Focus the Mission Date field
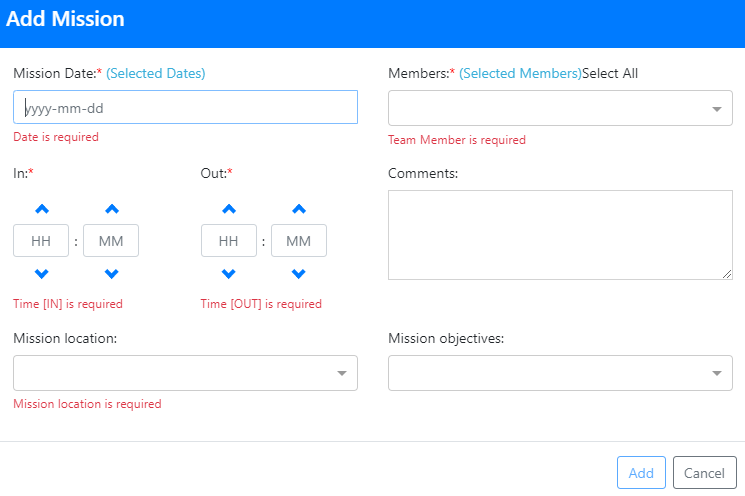The image size is (745, 496). coord(185,107)
